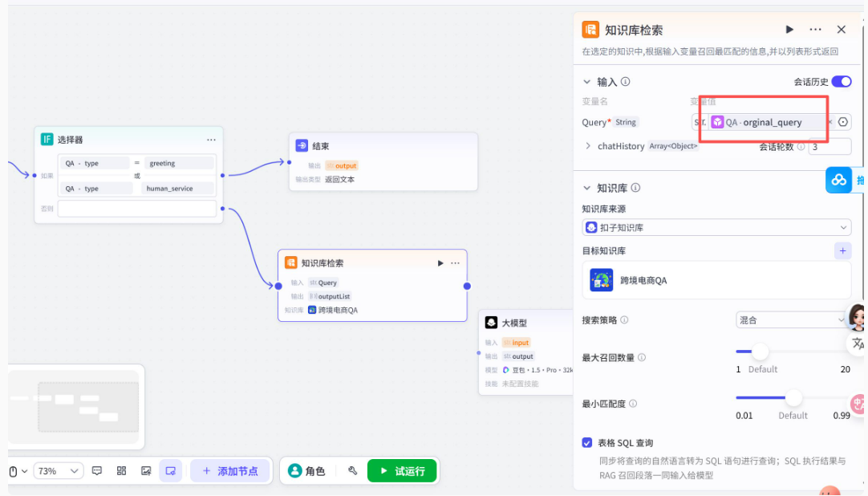
Task: Open the 搜索策略 dropdown set to 混合
Action: click(792, 320)
